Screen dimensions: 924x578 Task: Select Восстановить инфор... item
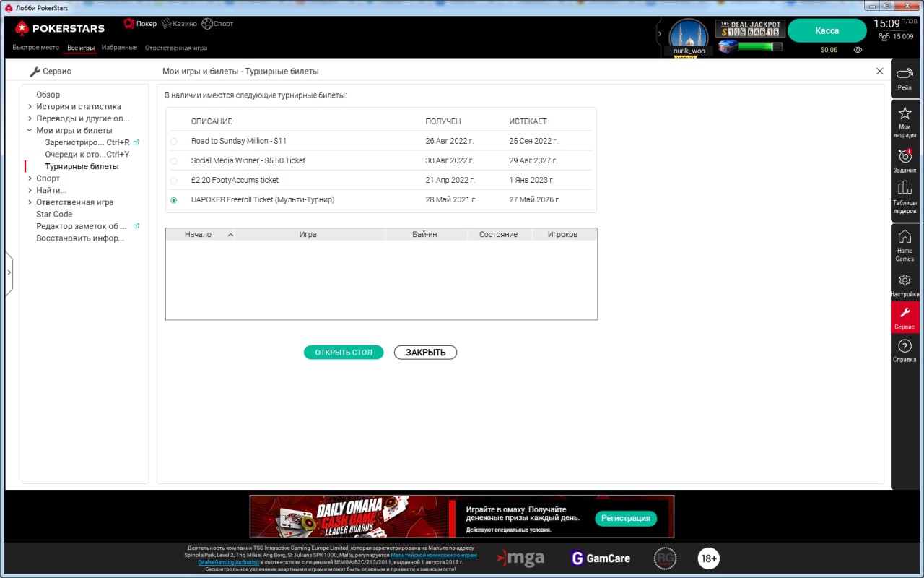point(80,238)
